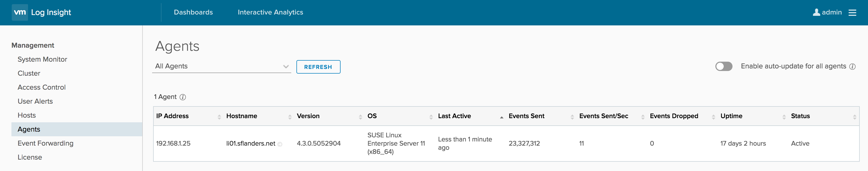Screen dimensions: 868x171
Task: Open the hamburger menu icon
Action: click(852, 12)
